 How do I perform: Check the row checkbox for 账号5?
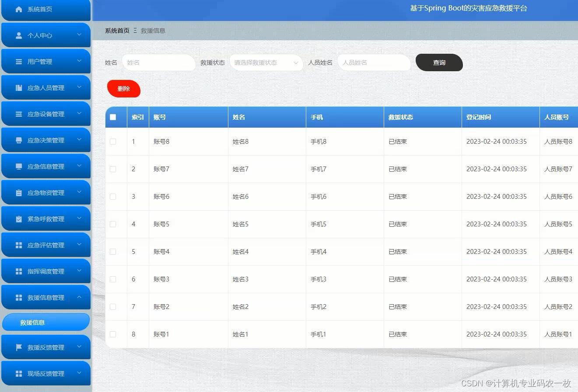pos(113,224)
